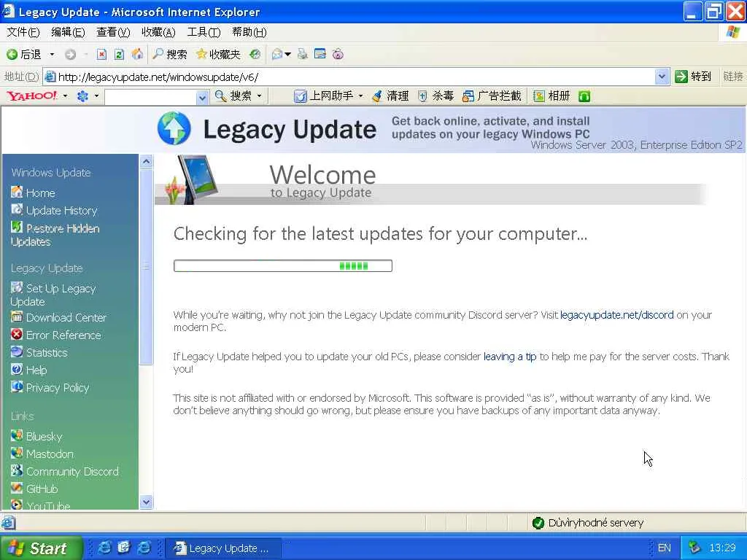The width and height of the screenshot is (747, 560).
Task: Open Restore Hidden Updates link
Action: coord(55,235)
